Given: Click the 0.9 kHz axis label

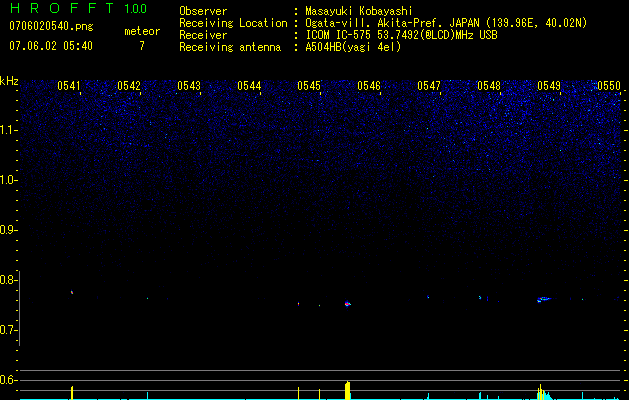Looking at the screenshot, I should 8,230.
